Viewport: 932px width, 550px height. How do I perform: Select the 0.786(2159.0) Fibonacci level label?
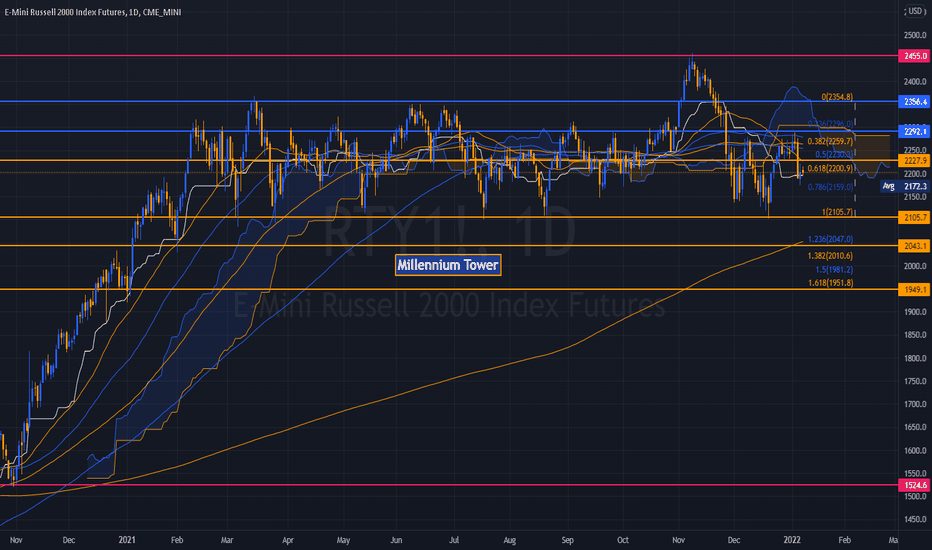(830, 187)
